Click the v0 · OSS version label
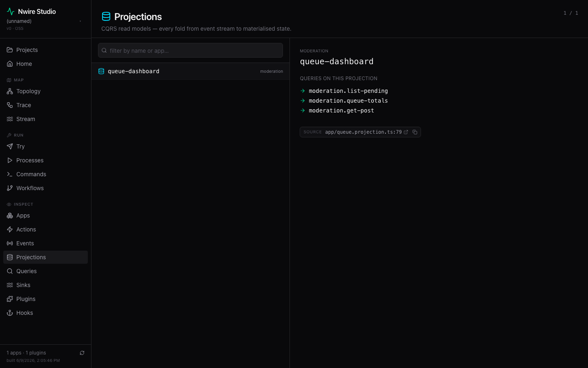Screen dimensions: 588x368 point(15,29)
